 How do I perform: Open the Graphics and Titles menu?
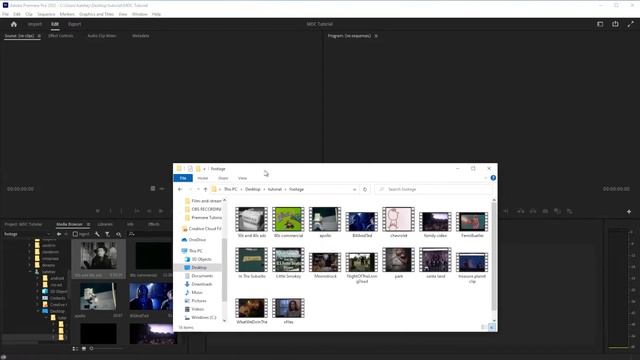pyautogui.click(x=97, y=14)
